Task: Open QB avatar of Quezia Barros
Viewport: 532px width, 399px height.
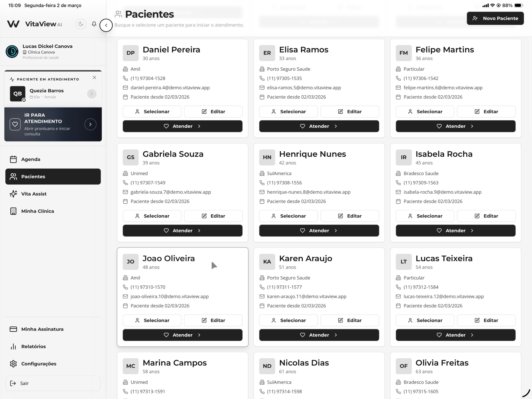Action: [18, 94]
